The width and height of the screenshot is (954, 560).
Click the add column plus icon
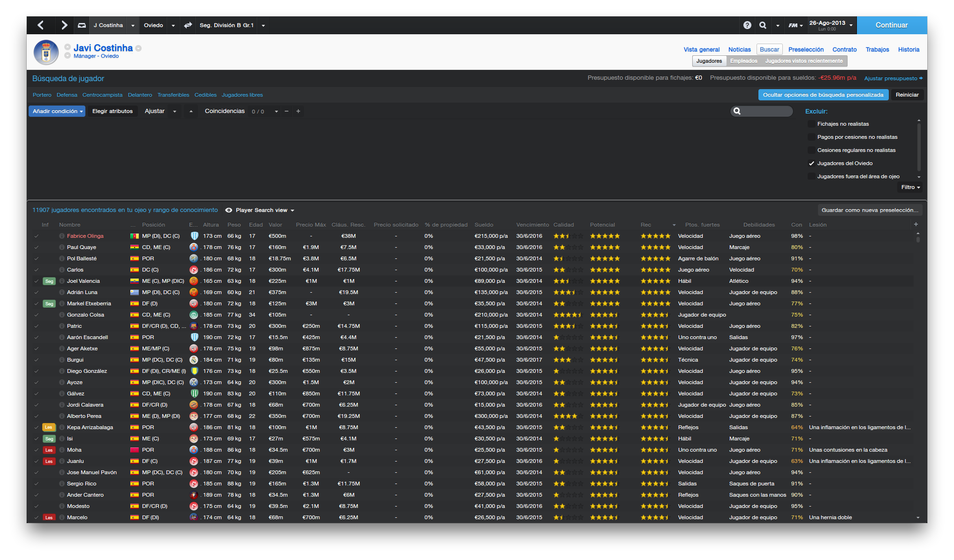click(916, 224)
